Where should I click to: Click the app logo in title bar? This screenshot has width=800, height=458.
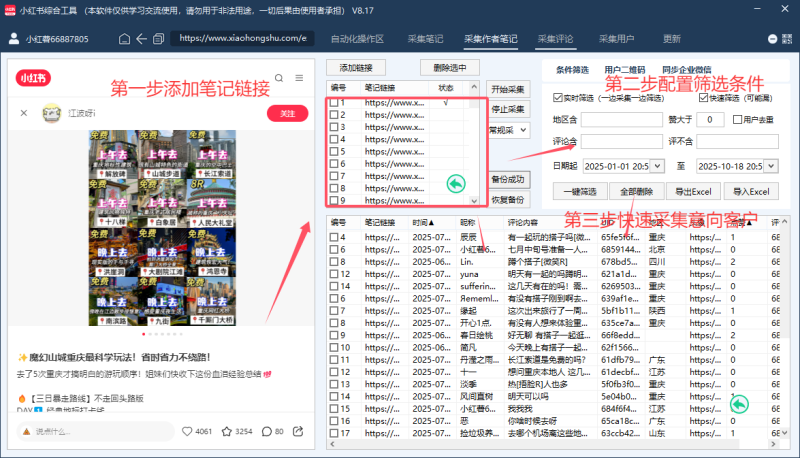tap(10, 10)
